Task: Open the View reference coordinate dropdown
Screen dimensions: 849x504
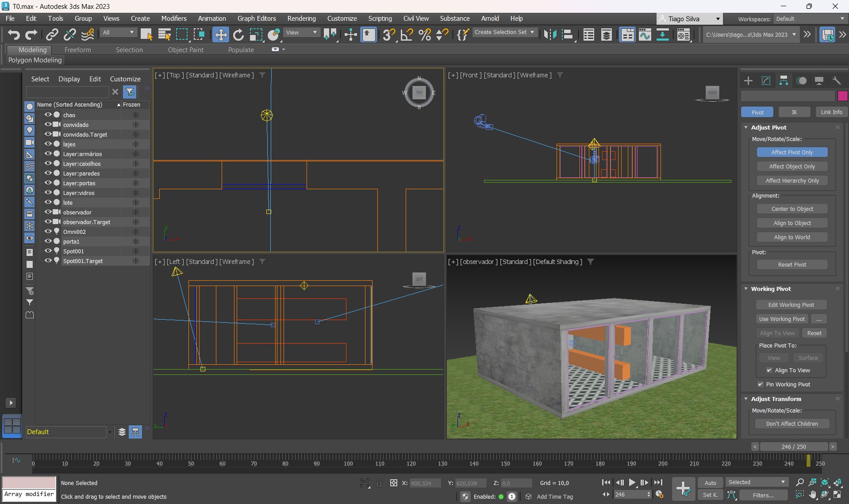Action: (x=302, y=32)
